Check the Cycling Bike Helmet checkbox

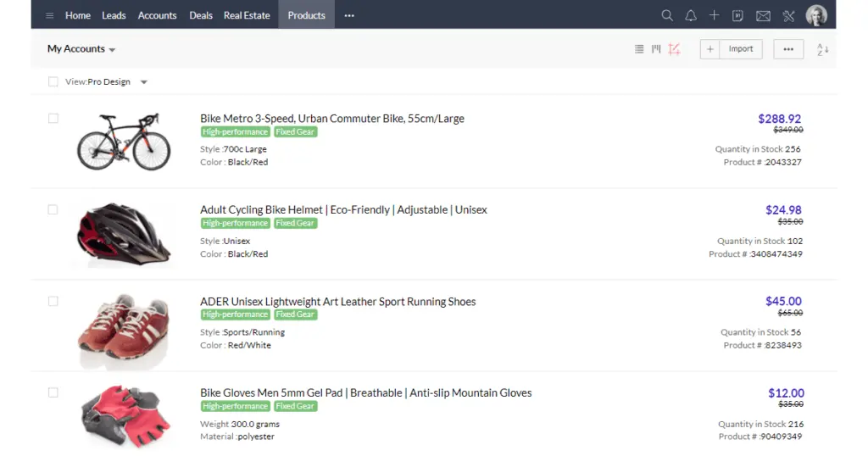(53, 209)
